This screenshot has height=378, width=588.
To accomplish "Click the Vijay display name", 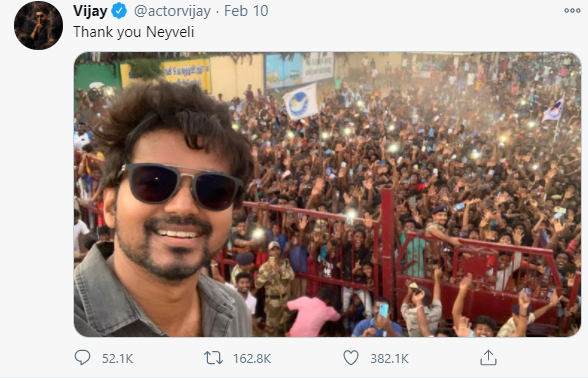I will point(90,11).
